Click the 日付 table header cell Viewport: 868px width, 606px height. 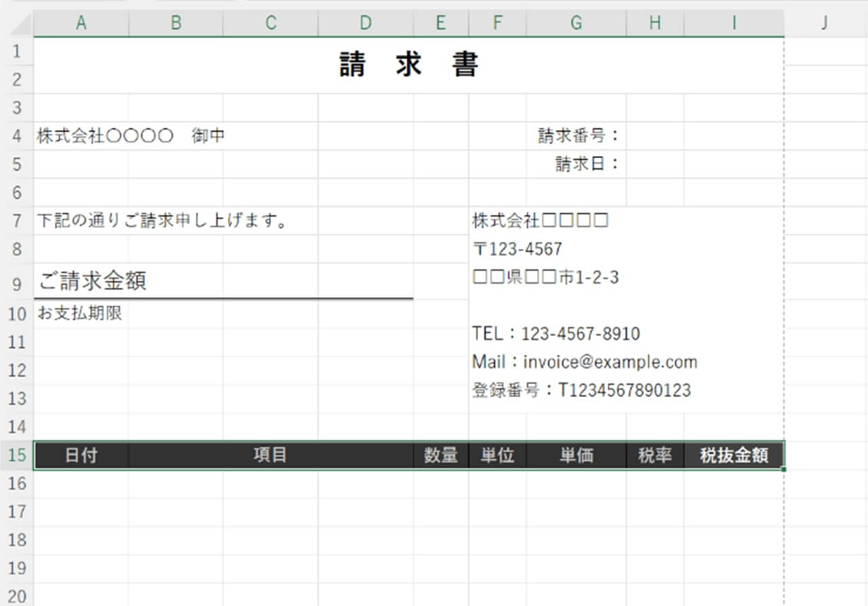(81, 455)
